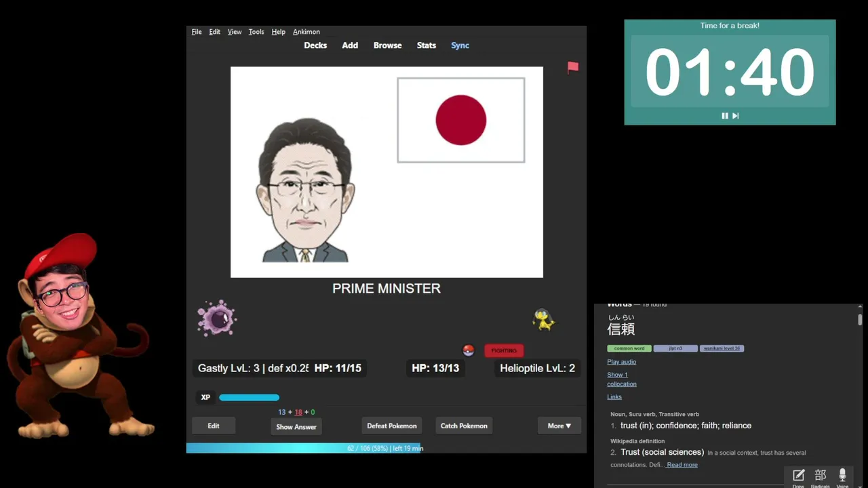Click the review progress bar at bottom
The width and height of the screenshot is (868, 488).
coord(386,448)
